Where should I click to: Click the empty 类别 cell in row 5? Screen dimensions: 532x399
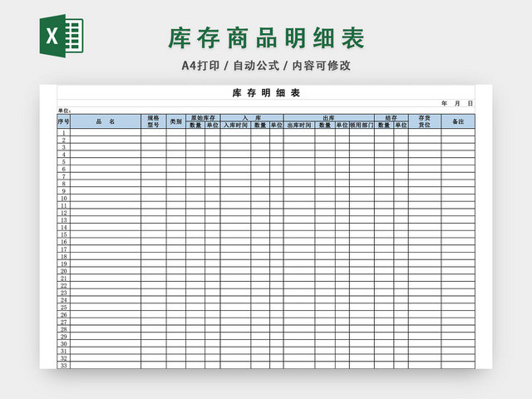175,161
